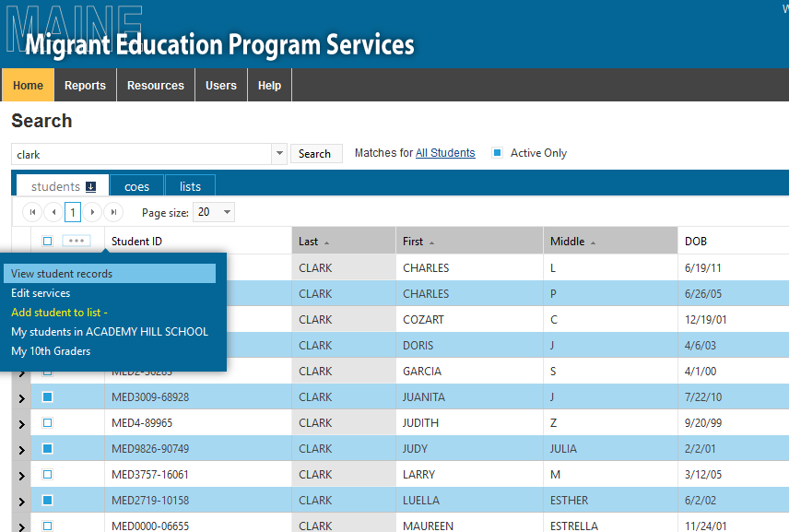Switch to the coes tab
This screenshot has width=789, height=532.
(x=136, y=186)
